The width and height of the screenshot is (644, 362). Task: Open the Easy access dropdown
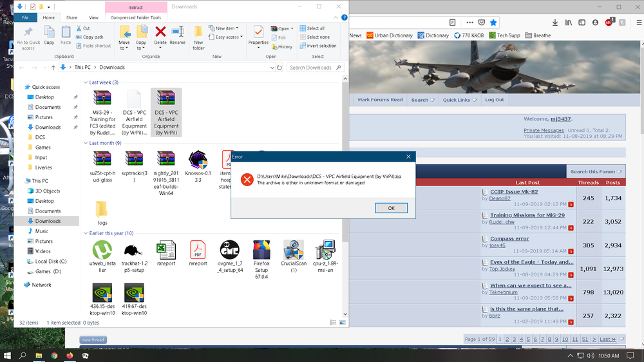tap(225, 37)
